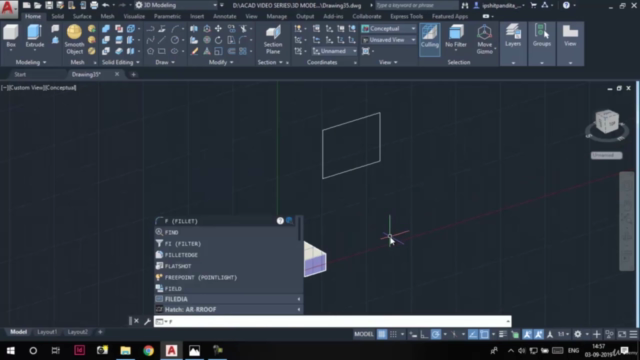The width and height of the screenshot is (640, 360).
Task: Click the Rotate tool icon
Action: coord(218,40)
